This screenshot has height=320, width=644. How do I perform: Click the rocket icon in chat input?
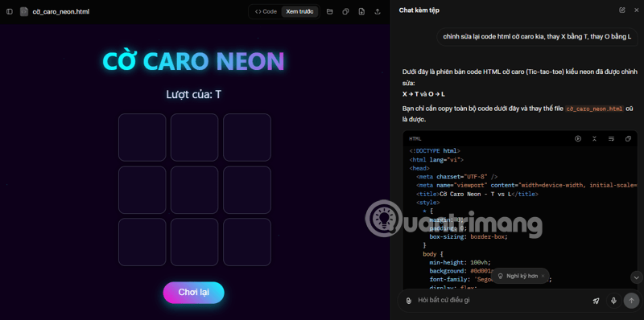(596, 301)
